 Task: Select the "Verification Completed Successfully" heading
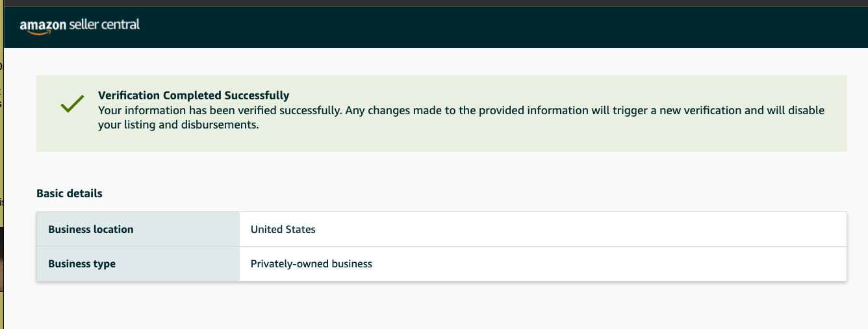(x=194, y=96)
